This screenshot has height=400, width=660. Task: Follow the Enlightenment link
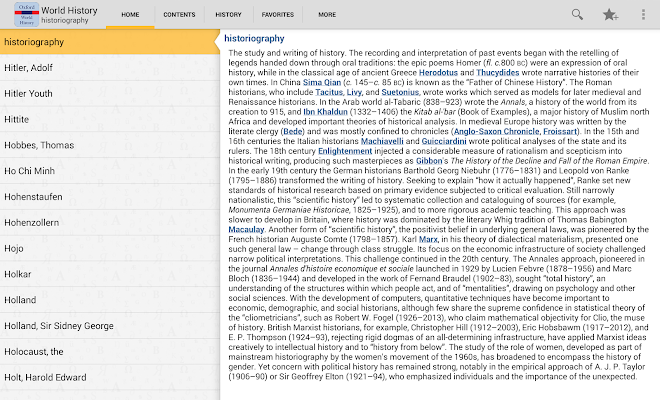click(345, 151)
